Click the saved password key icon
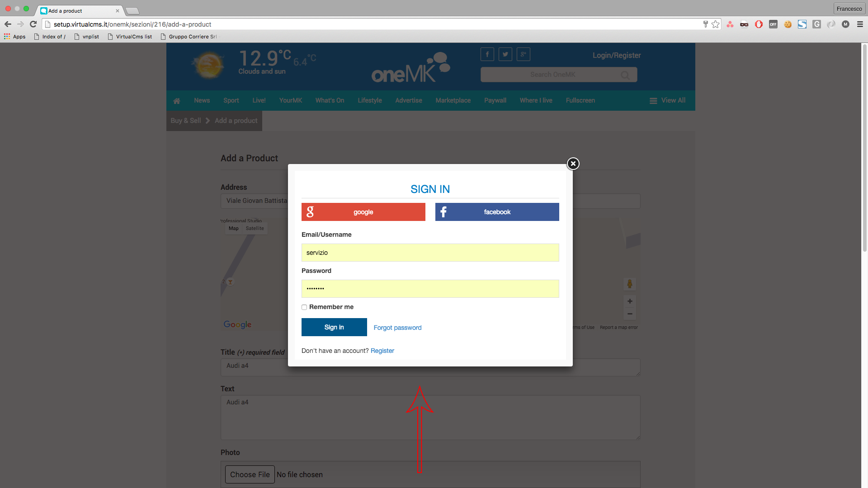The image size is (868, 488). [705, 24]
